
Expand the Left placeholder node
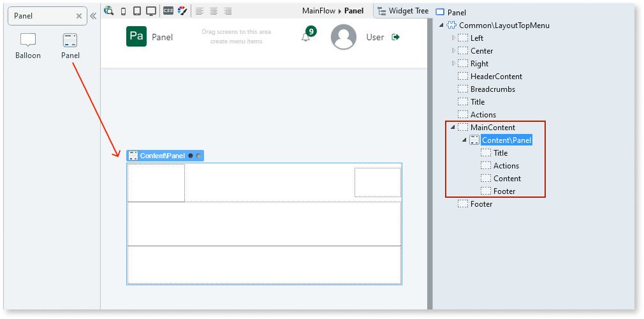tap(453, 38)
